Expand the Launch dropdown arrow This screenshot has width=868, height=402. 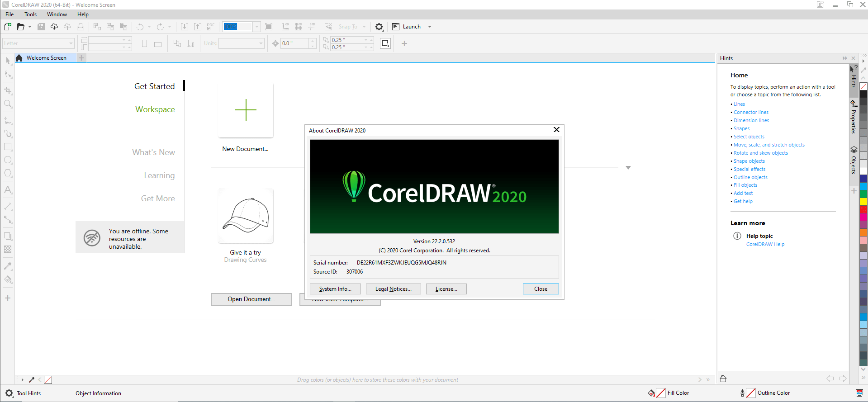430,27
